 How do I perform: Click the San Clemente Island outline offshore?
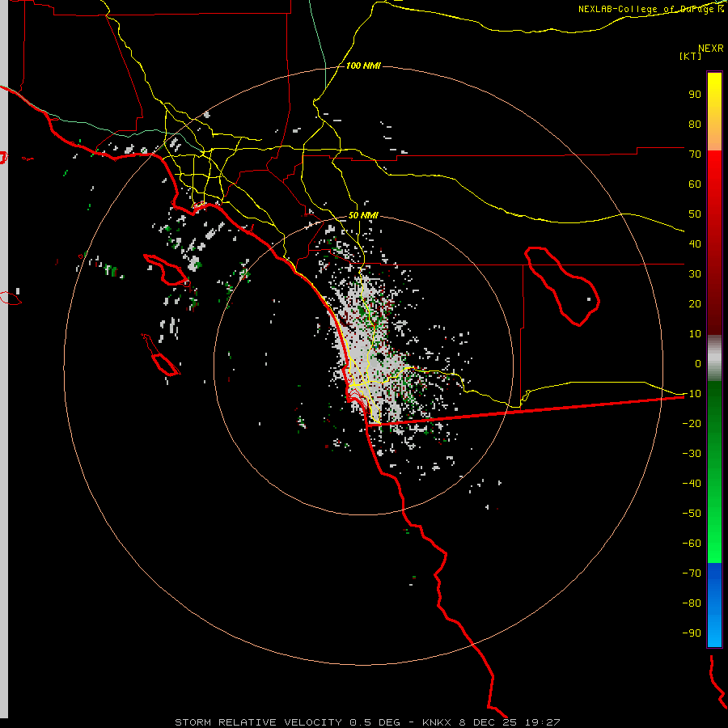(x=161, y=354)
